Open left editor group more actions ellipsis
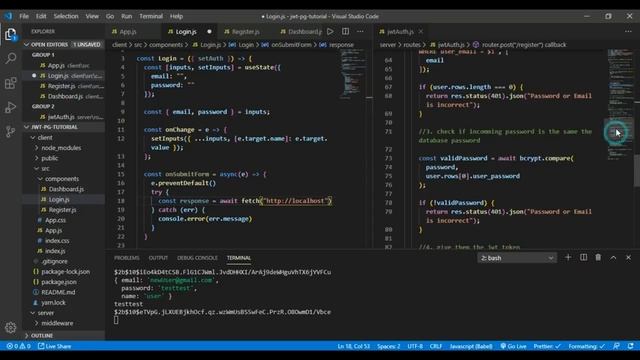This screenshot has height=360, width=640. (360, 31)
